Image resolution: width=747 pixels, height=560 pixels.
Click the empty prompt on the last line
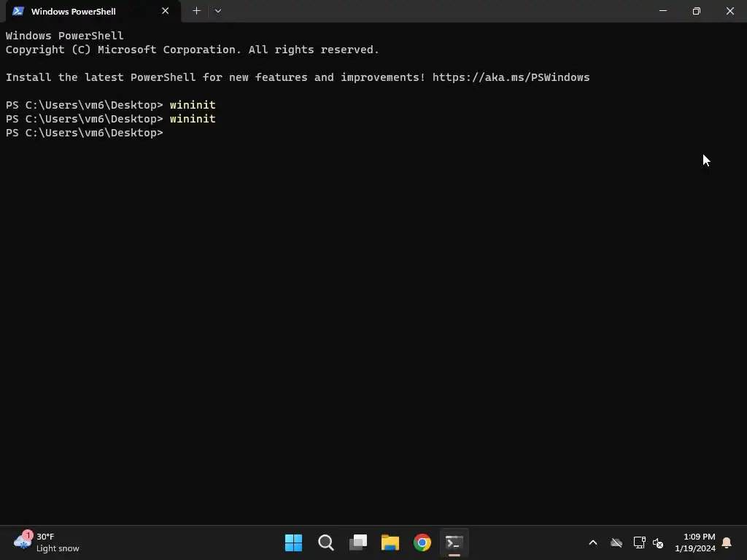[85, 133]
